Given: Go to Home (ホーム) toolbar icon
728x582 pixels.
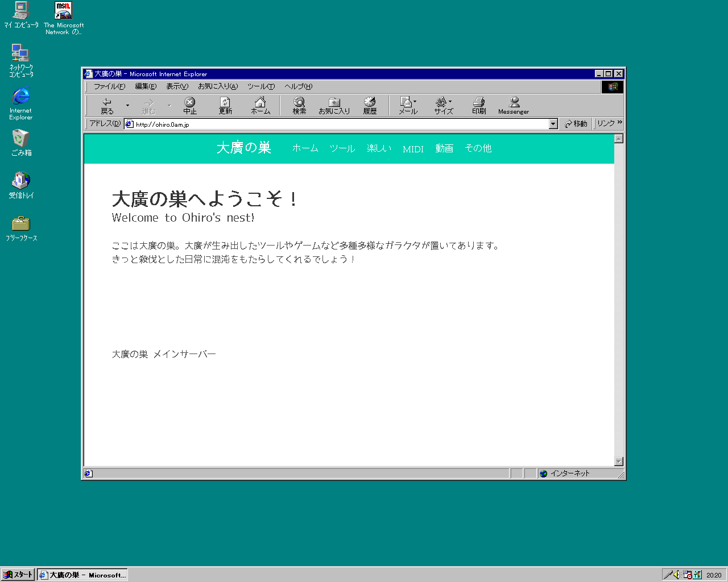Looking at the screenshot, I should tap(260, 105).
